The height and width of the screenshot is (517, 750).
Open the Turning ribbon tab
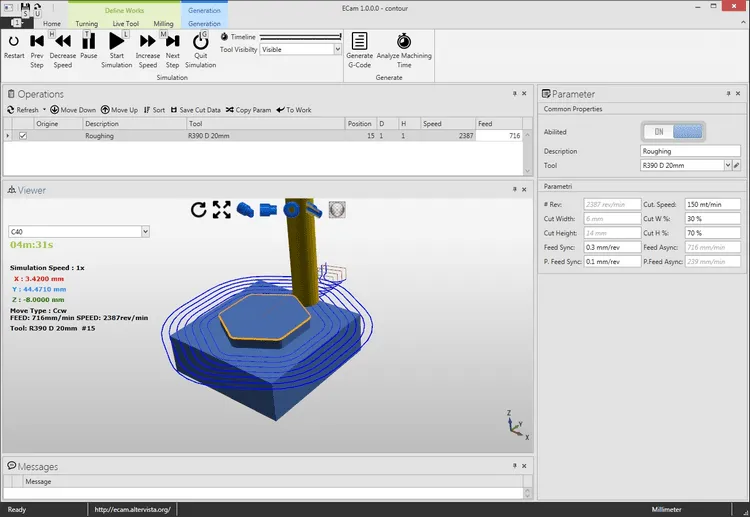click(x=87, y=23)
